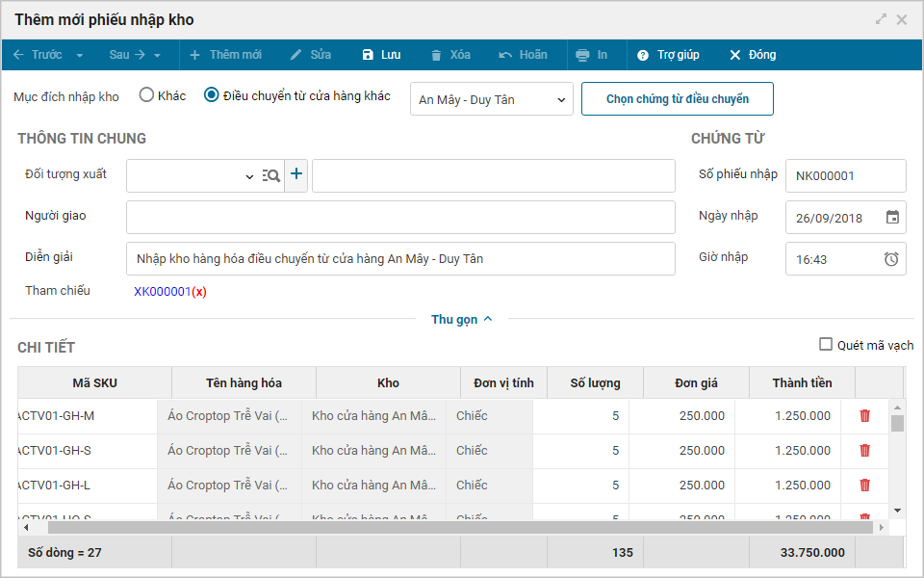Delete row ACTV01-GH-L with trash icon

pos(864,486)
